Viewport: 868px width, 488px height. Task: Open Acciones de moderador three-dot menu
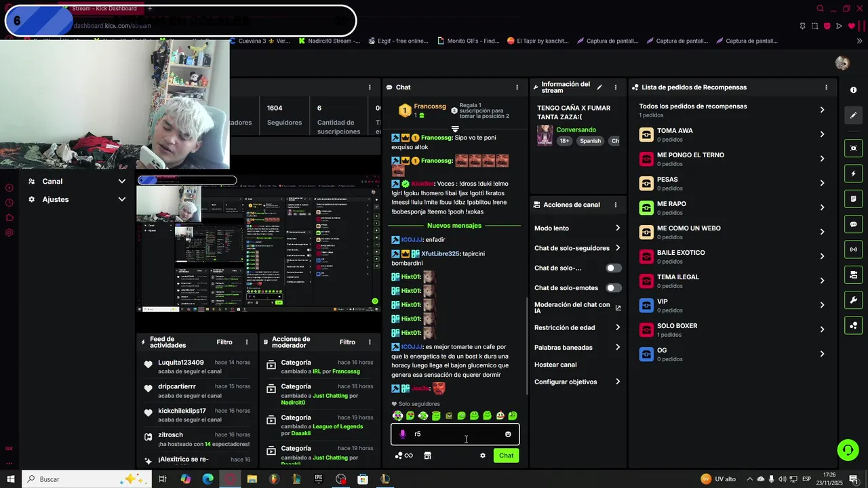tap(370, 342)
